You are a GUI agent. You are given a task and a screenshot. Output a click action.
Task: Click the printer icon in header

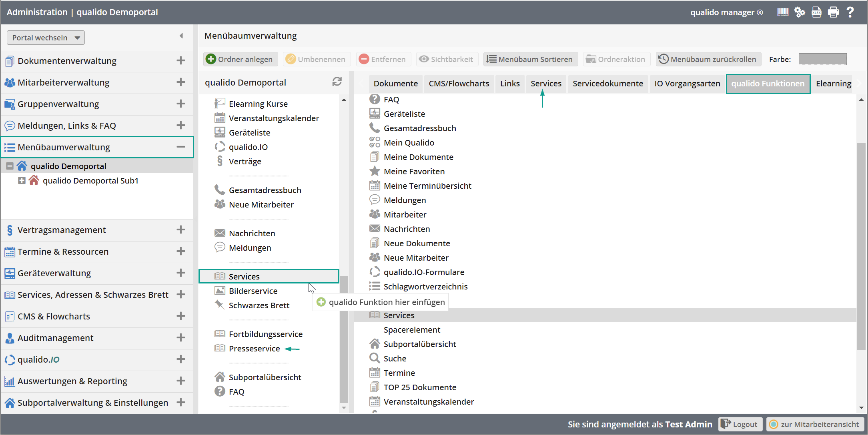point(833,12)
